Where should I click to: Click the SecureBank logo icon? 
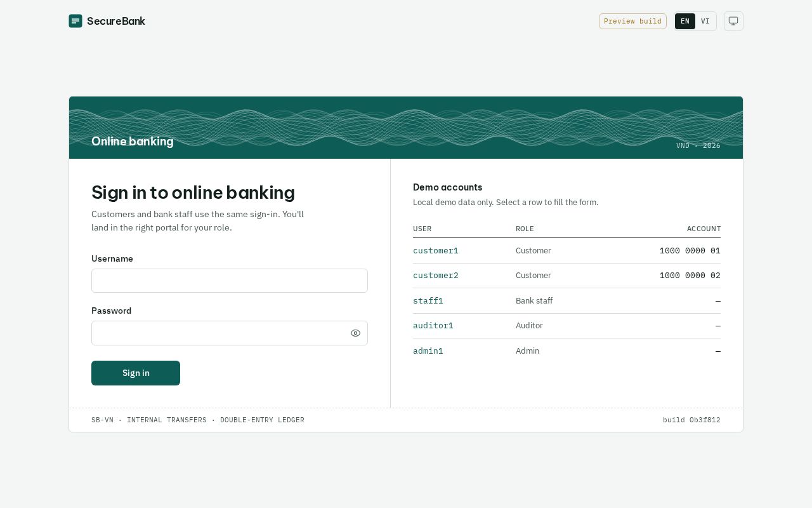point(75,21)
